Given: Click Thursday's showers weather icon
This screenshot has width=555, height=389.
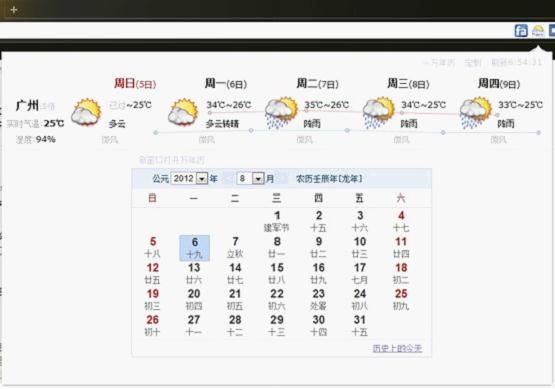Looking at the screenshot, I should [x=475, y=113].
